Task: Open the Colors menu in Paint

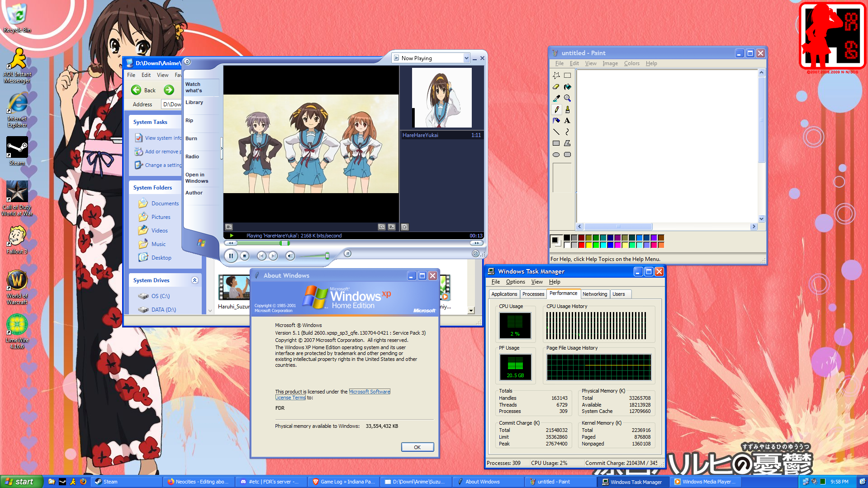Action: pyautogui.click(x=631, y=63)
